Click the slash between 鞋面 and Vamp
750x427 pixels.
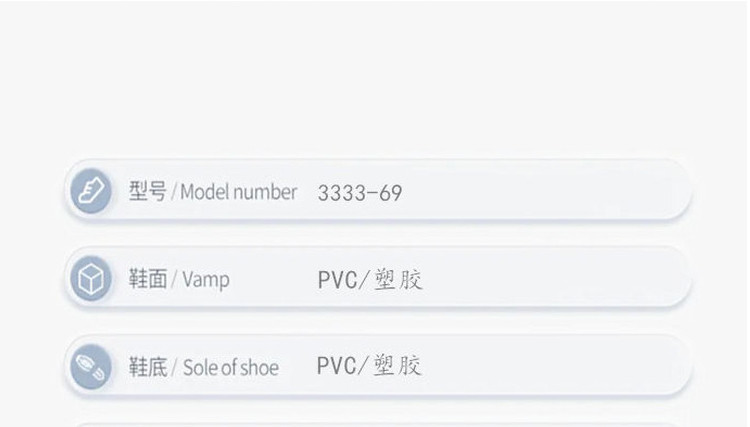click(175, 280)
